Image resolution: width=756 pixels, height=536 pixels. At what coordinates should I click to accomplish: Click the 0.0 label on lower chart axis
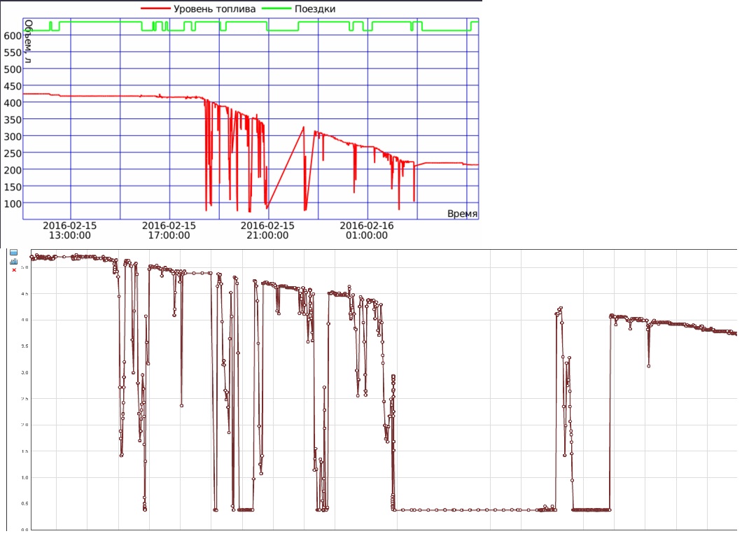[x=24, y=530]
